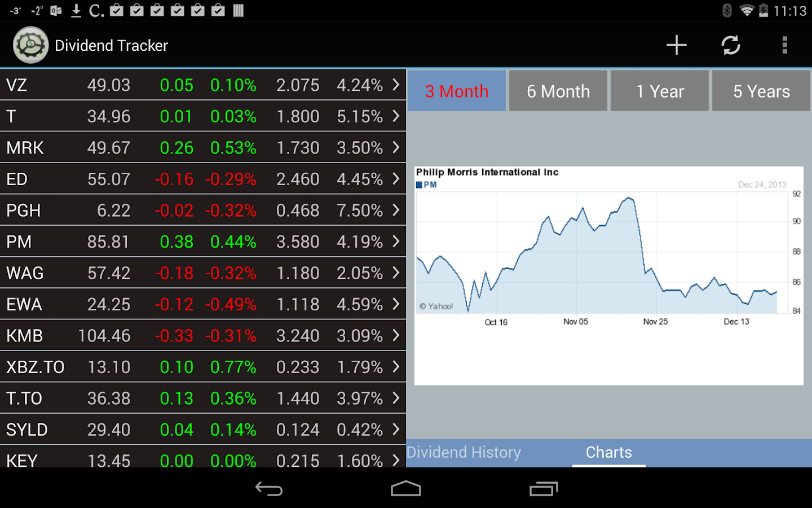This screenshot has height=508, width=812.
Task: Tap the MRK price 49.67
Action: (x=109, y=148)
